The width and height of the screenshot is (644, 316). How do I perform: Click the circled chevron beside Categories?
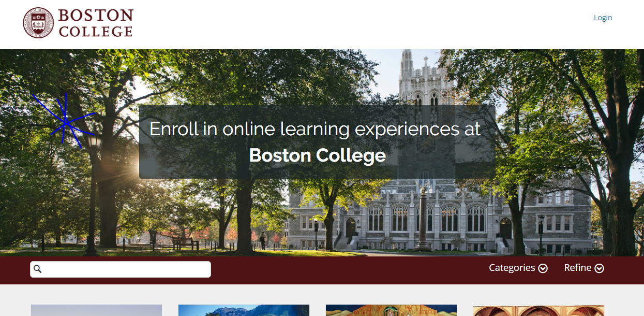pyautogui.click(x=543, y=268)
